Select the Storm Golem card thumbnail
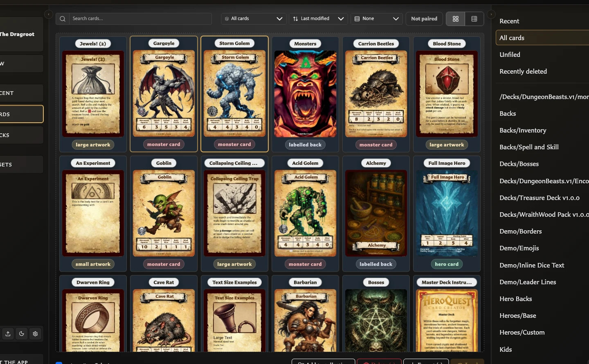 click(234, 94)
